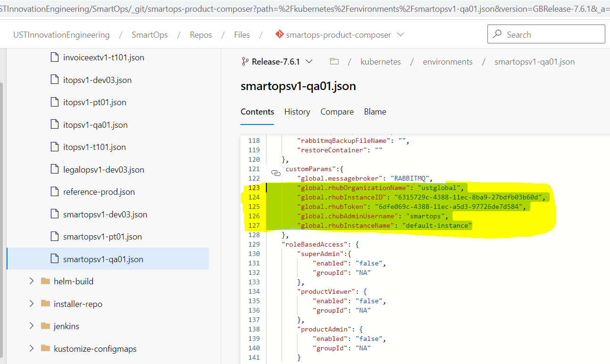The width and height of the screenshot is (610, 364).
Task: Click file icon of itopsv1-pt01.json
Action: 54,102
